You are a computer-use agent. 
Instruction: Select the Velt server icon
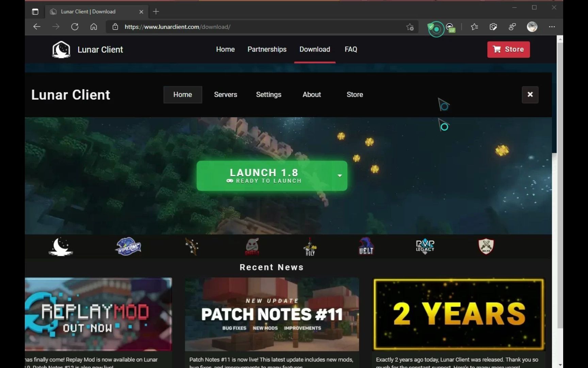pos(366,246)
